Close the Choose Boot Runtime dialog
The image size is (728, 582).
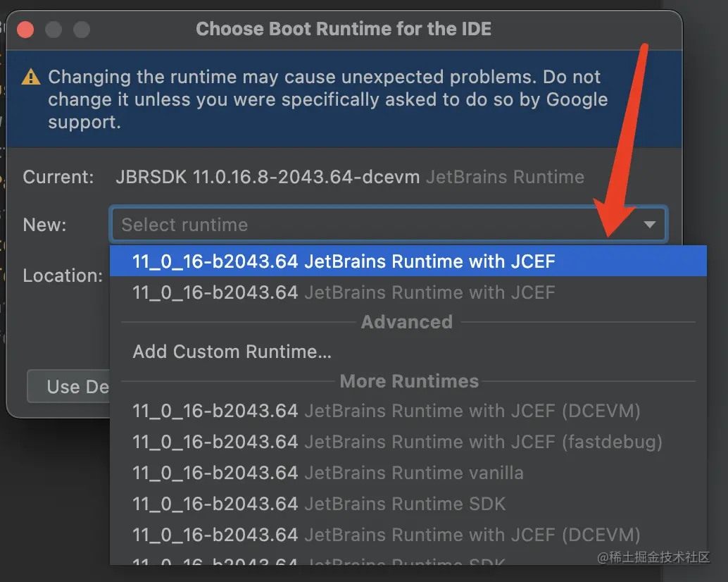coord(25,30)
